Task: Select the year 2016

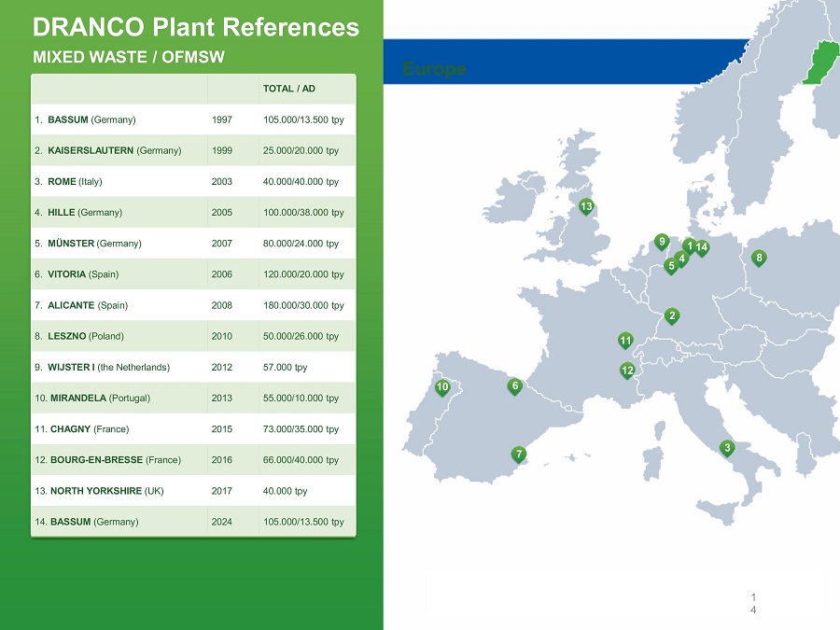Action: point(222,459)
